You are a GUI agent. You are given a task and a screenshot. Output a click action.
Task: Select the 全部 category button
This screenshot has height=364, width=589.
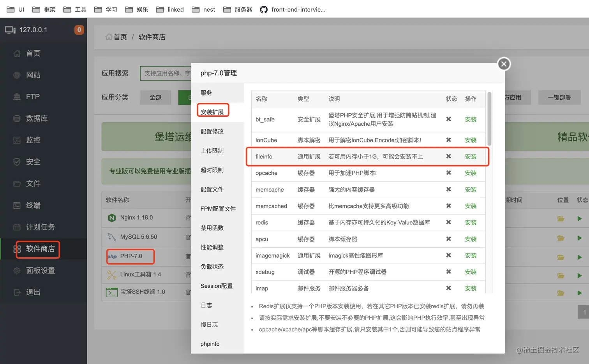(155, 97)
